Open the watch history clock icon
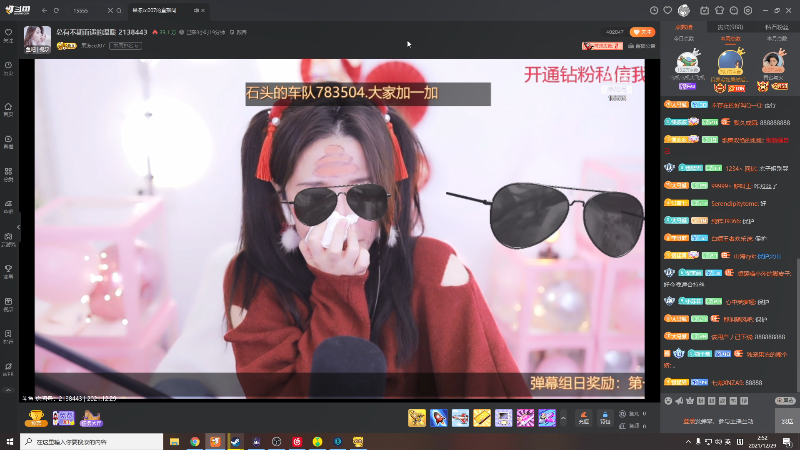Viewport: 800px width, 450px height. (x=654, y=10)
